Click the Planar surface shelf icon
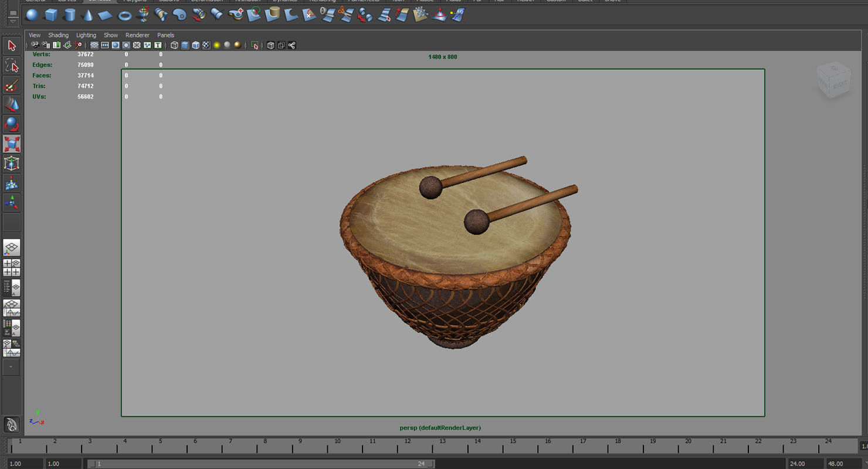The width and height of the screenshot is (868, 469). point(180,15)
